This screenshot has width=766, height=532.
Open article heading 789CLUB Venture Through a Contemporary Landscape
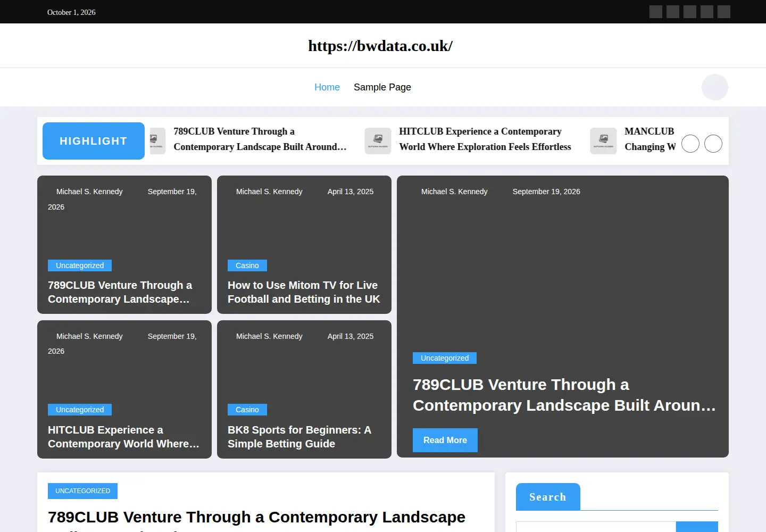pyautogui.click(x=257, y=520)
